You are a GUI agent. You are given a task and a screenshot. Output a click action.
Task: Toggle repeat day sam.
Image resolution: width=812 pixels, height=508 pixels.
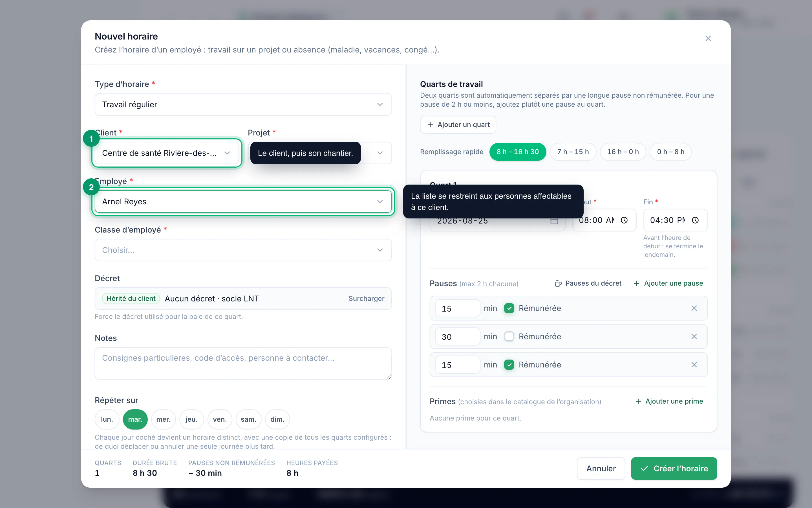click(249, 419)
